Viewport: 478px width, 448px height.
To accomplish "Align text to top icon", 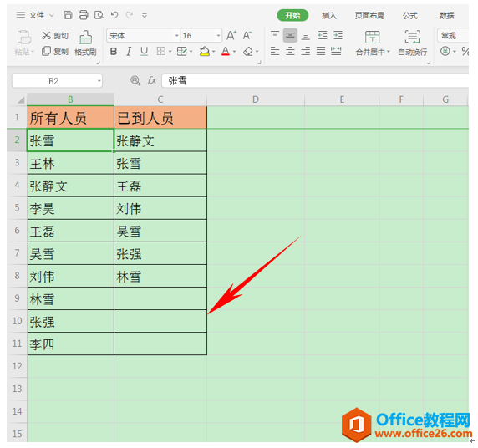I will [x=275, y=35].
